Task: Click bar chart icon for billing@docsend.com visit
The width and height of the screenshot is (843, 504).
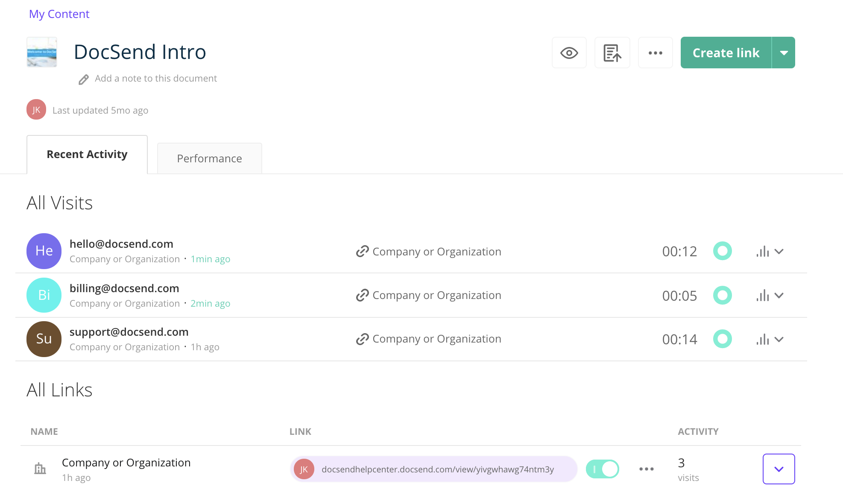Action: point(763,295)
